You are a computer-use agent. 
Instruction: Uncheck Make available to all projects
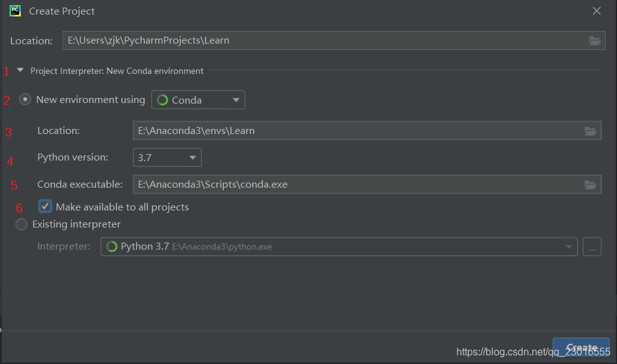pyautogui.click(x=46, y=206)
